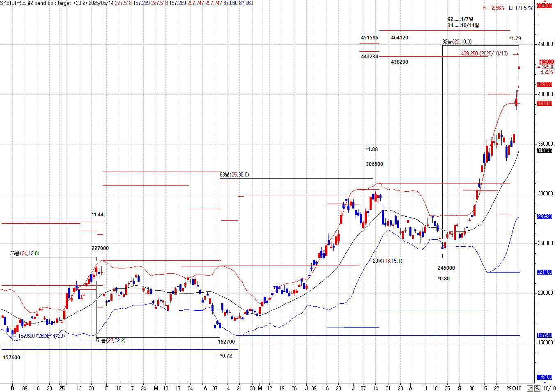Image resolution: width=556 pixels, height=392 pixels.
Task: Click the '32봉(22,10,0)' box label
Action: 457,41
